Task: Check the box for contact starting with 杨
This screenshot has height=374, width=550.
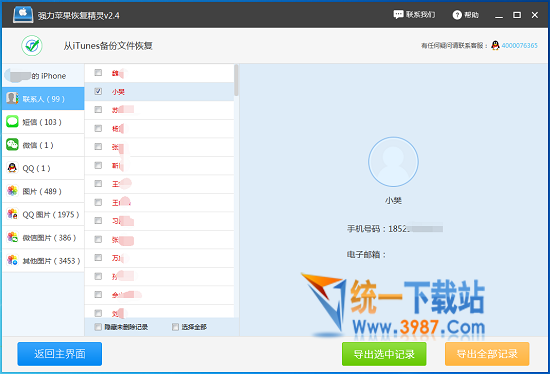Action: tap(98, 128)
